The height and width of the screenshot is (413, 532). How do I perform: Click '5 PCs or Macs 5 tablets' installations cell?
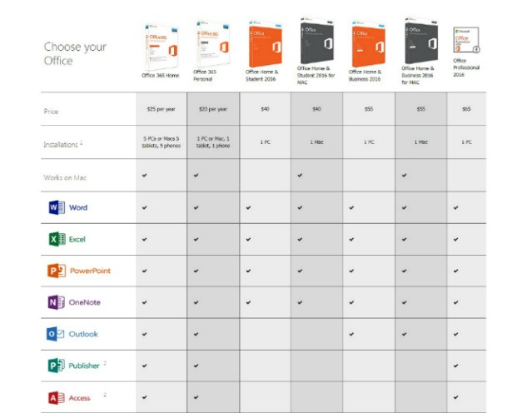[162, 142]
